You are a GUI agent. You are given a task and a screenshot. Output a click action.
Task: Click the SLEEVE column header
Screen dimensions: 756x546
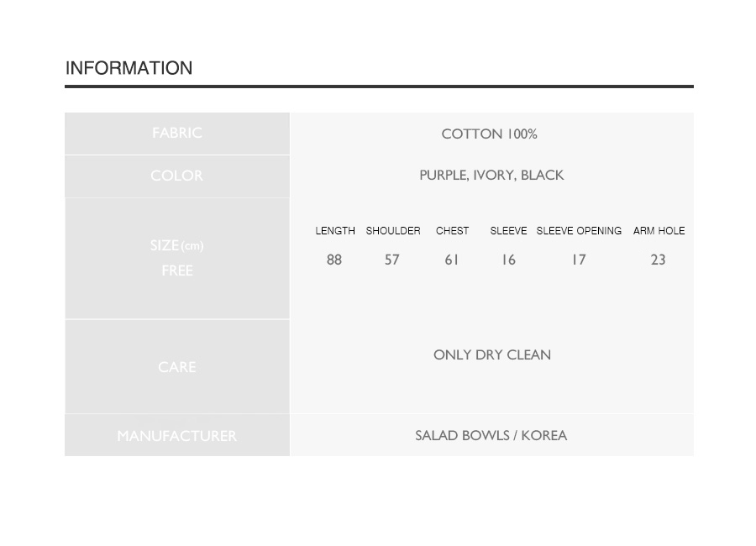pos(509,230)
